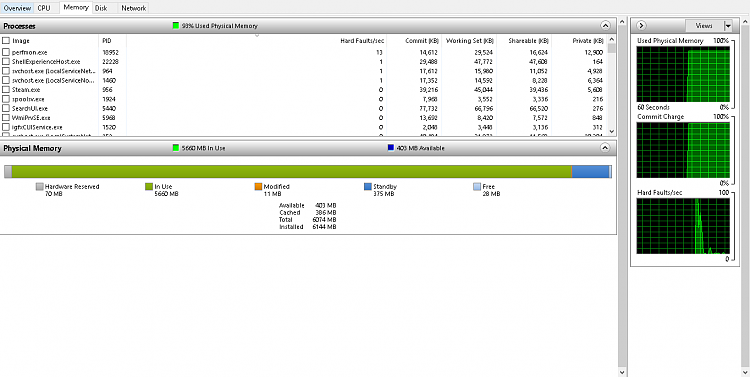Click process list scrollbar down arrow
The image size is (750, 377).
click(x=611, y=131)
